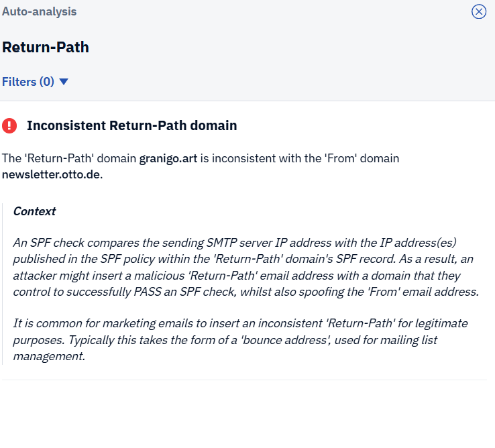Click the vertical quote bar beside Context
Viewport: 495px width, 448px height.
[3, 284]
